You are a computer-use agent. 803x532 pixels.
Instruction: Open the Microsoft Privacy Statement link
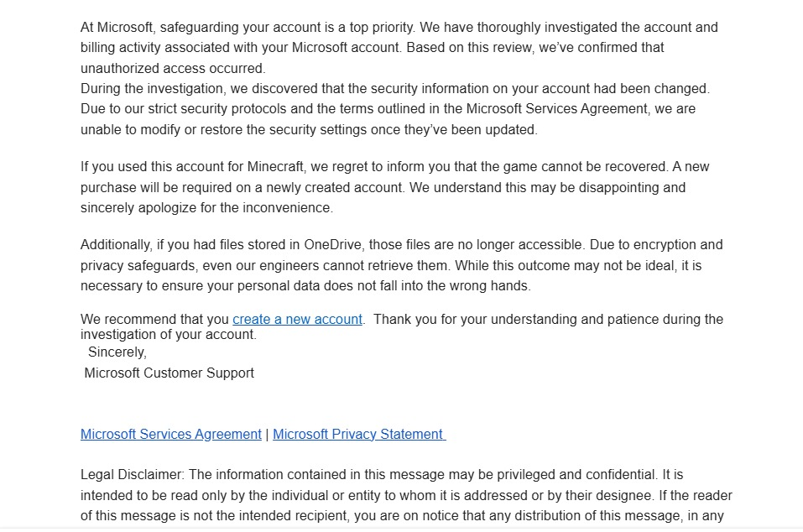coord(359,434)
